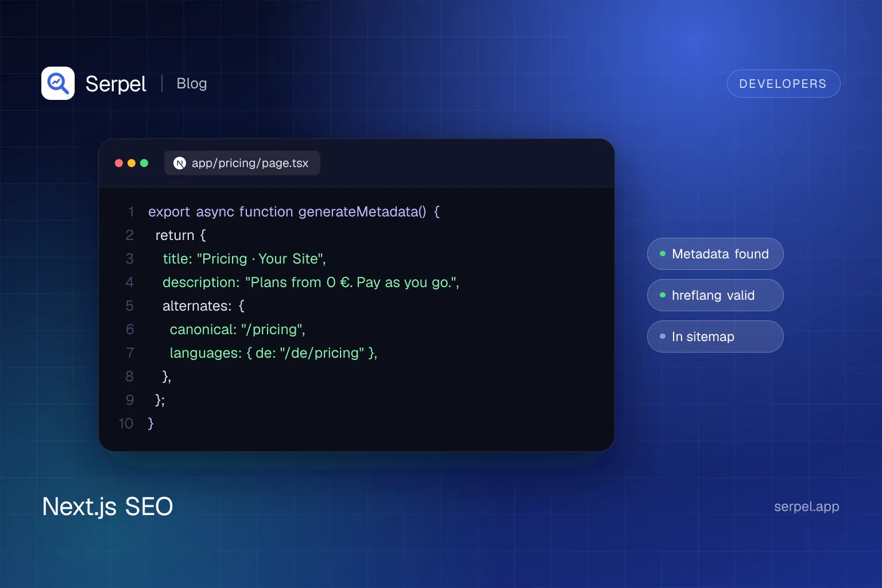Click line number 10 in gutter
The height and width of the screenshot is (588, 882).
pos(126,424)
